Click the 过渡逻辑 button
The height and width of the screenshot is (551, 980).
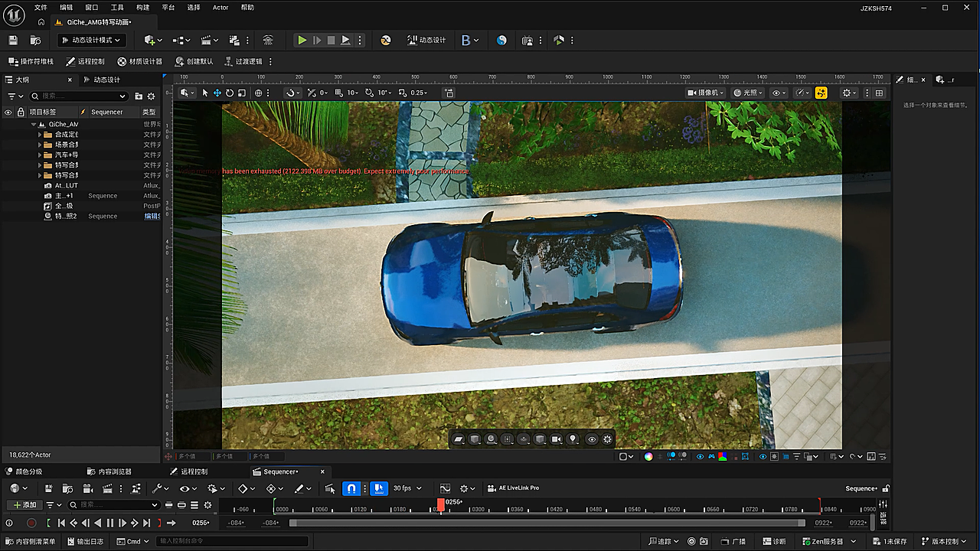click(243, 61)
